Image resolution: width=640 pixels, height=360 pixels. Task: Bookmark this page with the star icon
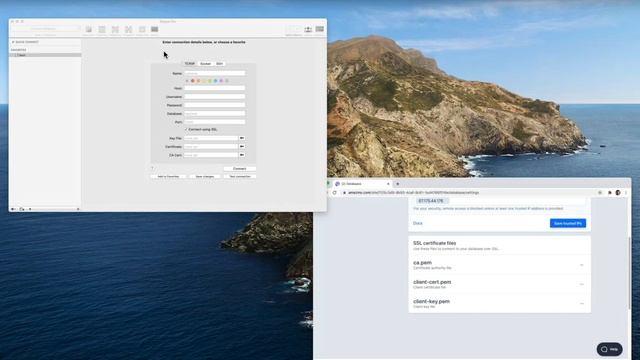click(600, 193)
